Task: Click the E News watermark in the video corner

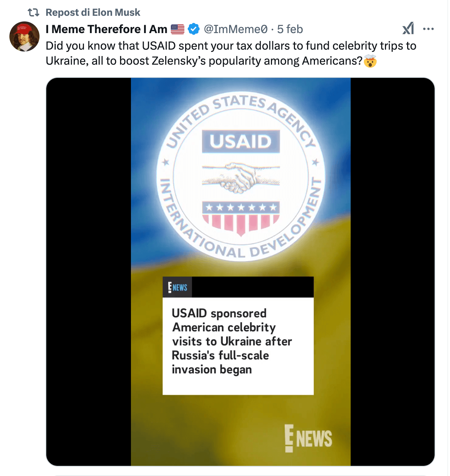Action: 308,438
